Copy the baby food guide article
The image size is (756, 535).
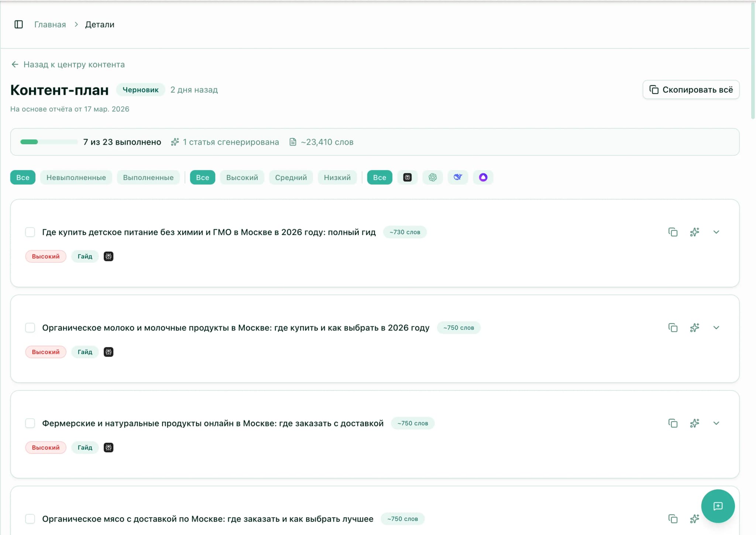coord(673,232)
